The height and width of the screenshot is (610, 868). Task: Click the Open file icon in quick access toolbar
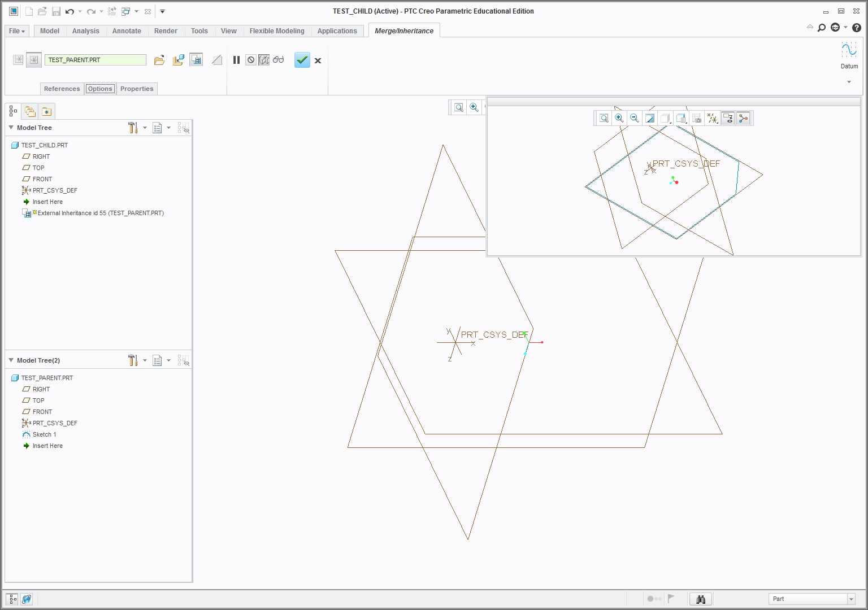pos(42,11)
